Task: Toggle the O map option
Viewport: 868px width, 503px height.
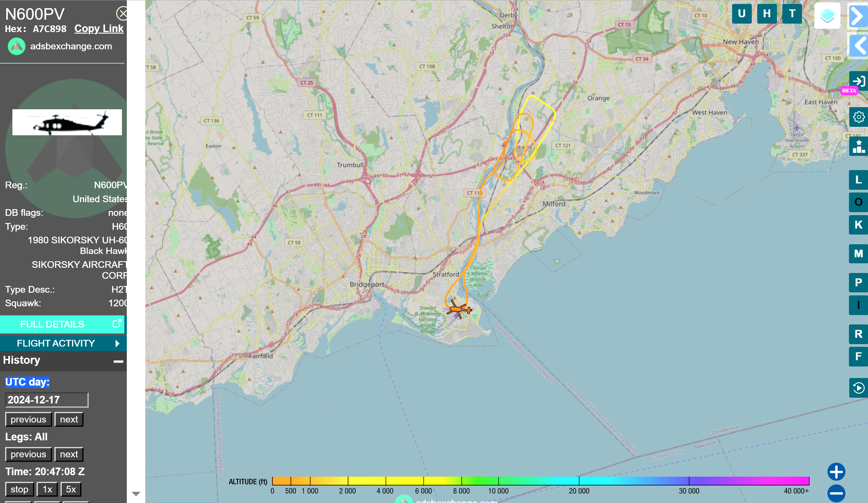Action: 858,202
